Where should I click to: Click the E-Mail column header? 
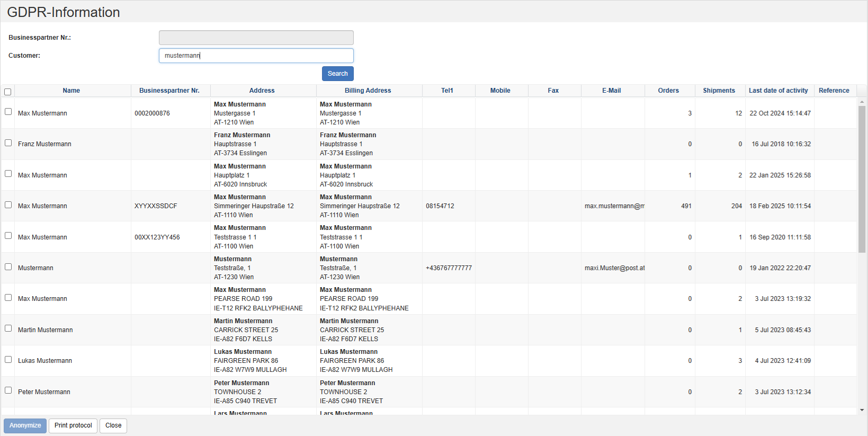(x=611, y=91)
